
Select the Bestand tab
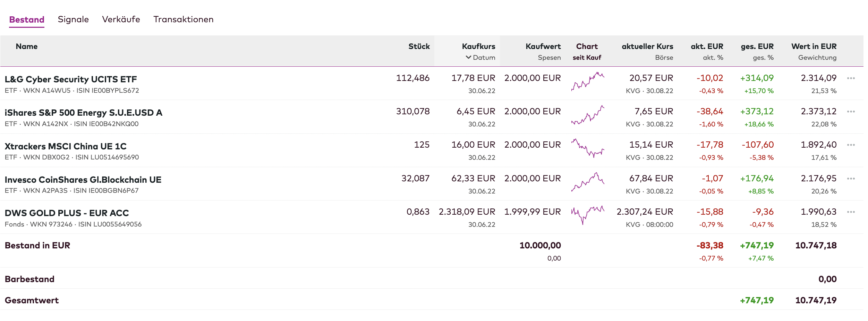pyautogui.click(x=27, y=19)
